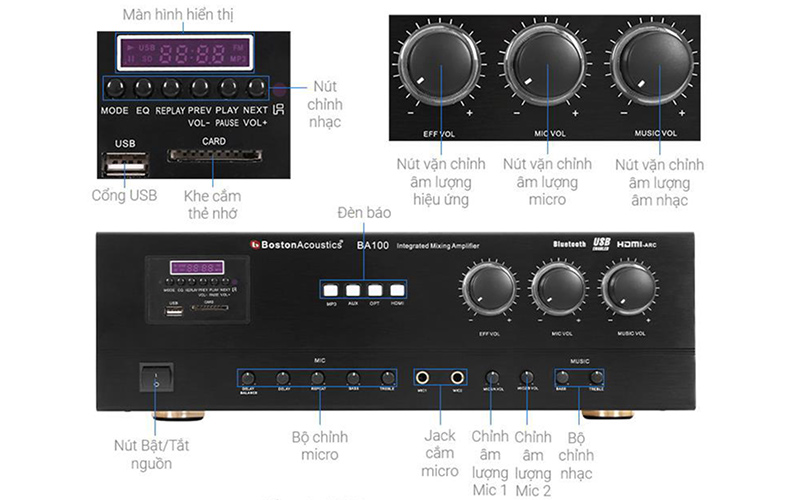Select the AUX indicator light
This screenshot has width=800, height=500.
point(352,290)
